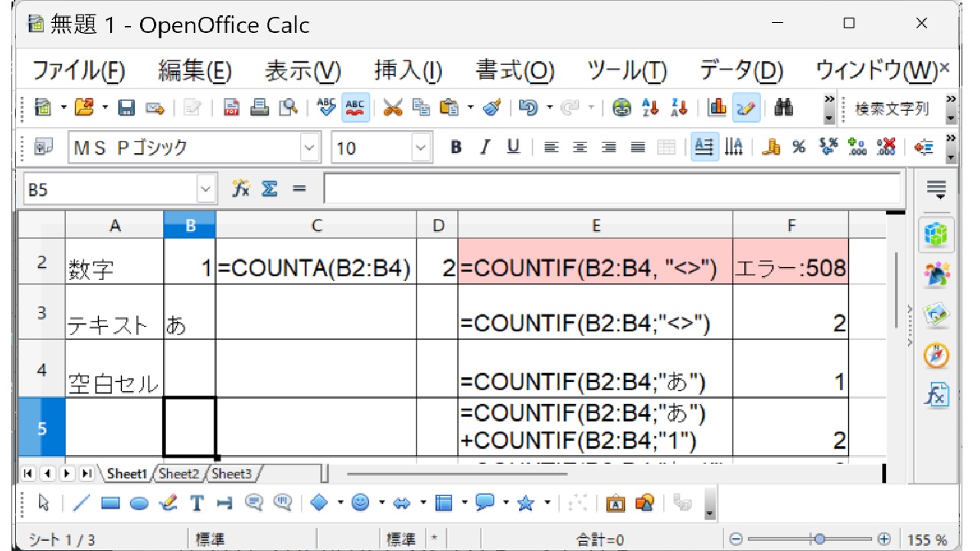The height and width of the screenshot is (551, 980).
Task: Select the Ellipse draw tool
Action: point(139,503)
